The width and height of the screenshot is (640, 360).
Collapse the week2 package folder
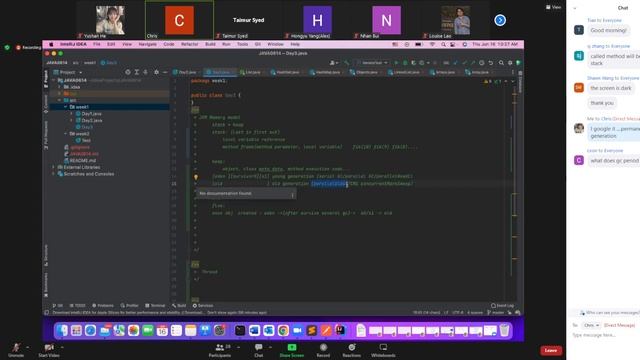[65, 133]
